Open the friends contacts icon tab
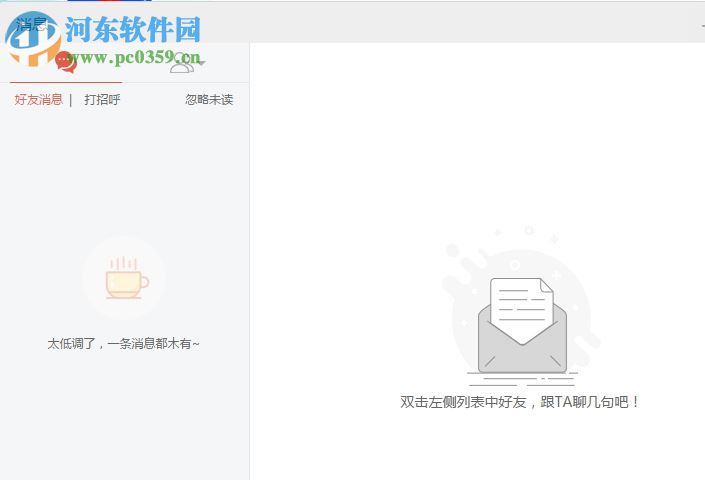This screenshot has width=705, height=480. (x=182, y=62)
